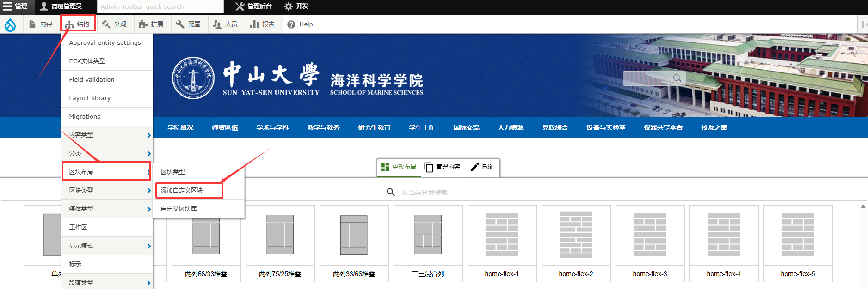Select the home-flex-3 layout thumbnail
Viewport: 868px width, 289px height.
[x=650, y=243]
